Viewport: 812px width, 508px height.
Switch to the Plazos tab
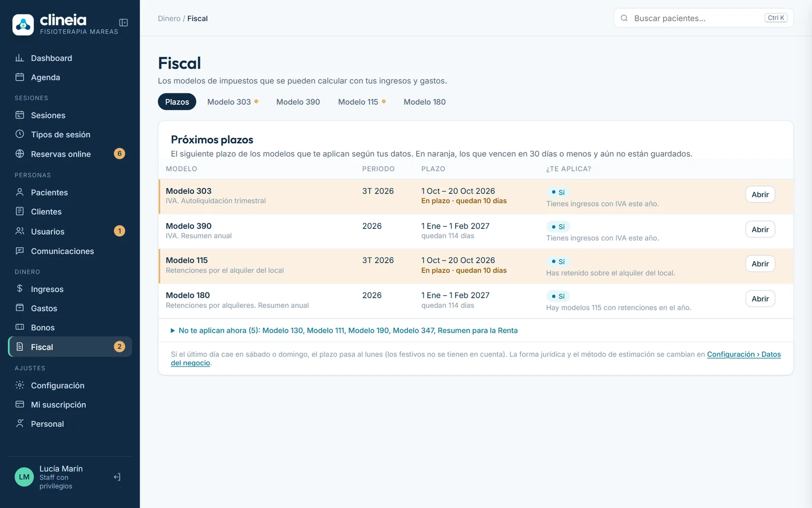pyautogui.click(x=177, y=102)
